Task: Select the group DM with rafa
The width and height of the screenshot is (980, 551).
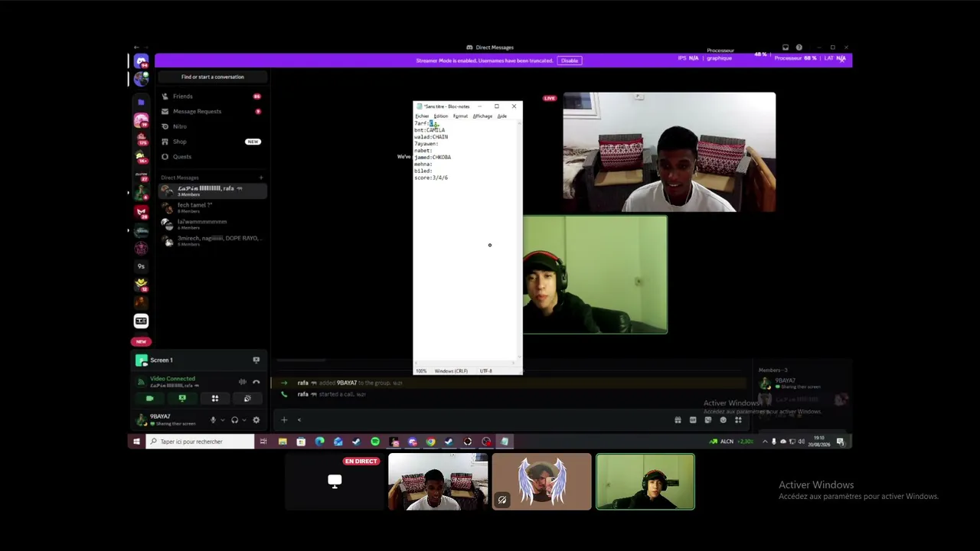Action: click(x=212, y=191)
